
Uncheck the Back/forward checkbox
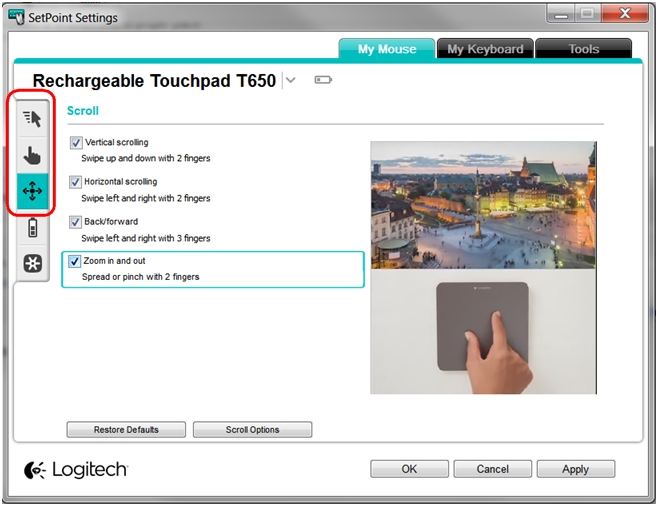[x=75, y=222]
